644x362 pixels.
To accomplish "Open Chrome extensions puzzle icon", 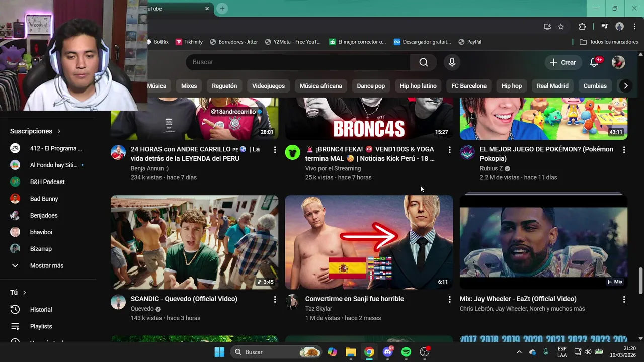I will tap(582, 27).
